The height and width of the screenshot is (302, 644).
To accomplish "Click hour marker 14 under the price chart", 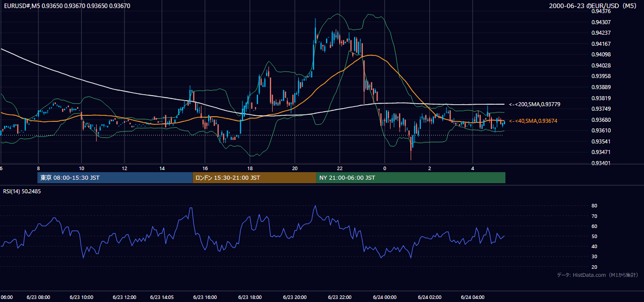I will pos(162,168).
